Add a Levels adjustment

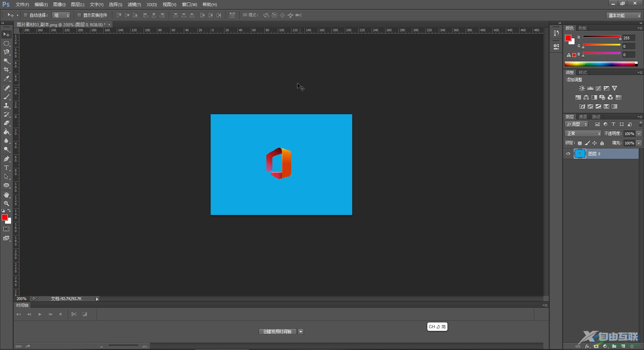tap(590, 88)
